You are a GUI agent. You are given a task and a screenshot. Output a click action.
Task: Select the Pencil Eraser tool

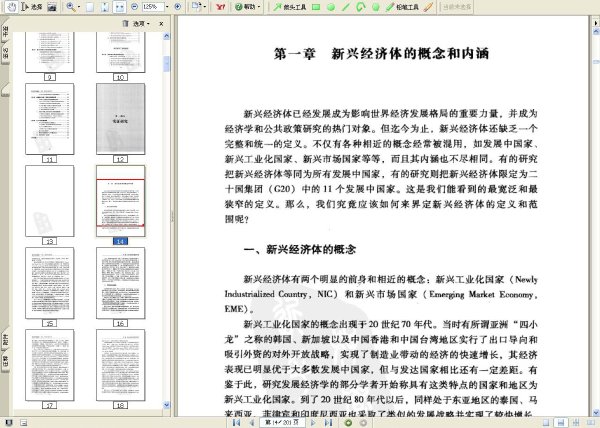coord(429,7)
